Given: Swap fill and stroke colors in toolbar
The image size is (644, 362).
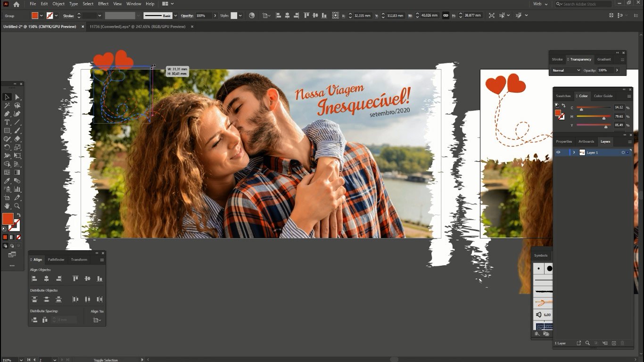Looking at the screenshot, I should pos(18,215).
